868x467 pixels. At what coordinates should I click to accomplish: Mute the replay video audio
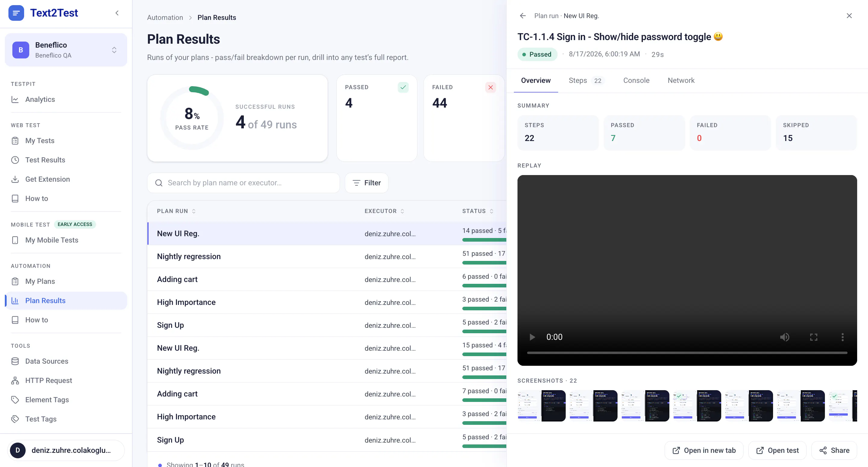point(785,337)
